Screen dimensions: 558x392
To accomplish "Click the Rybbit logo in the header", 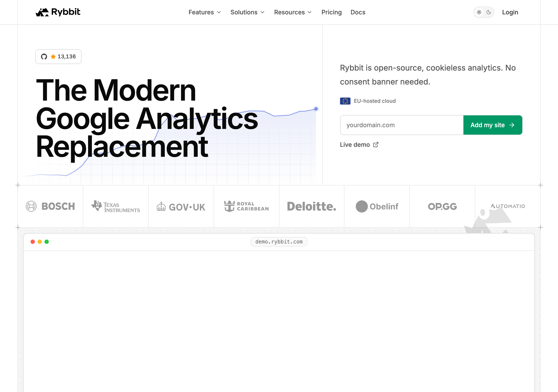I will click(58, 12).
